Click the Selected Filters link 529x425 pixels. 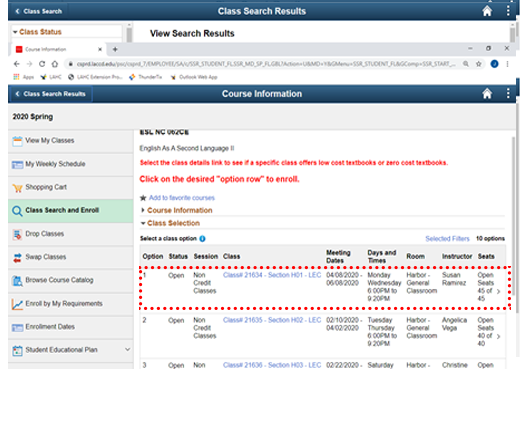447,239
